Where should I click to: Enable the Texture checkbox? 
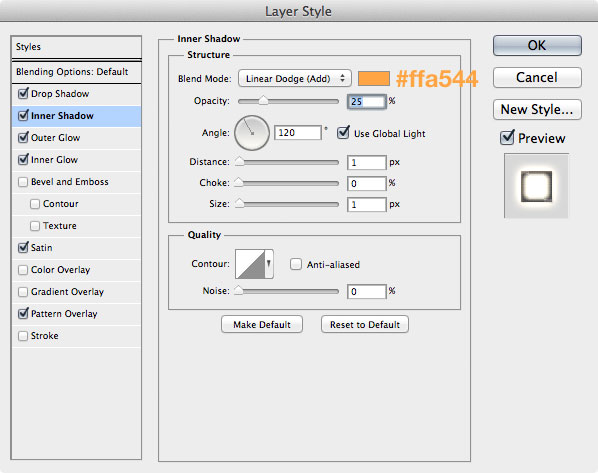pos(35,226)
